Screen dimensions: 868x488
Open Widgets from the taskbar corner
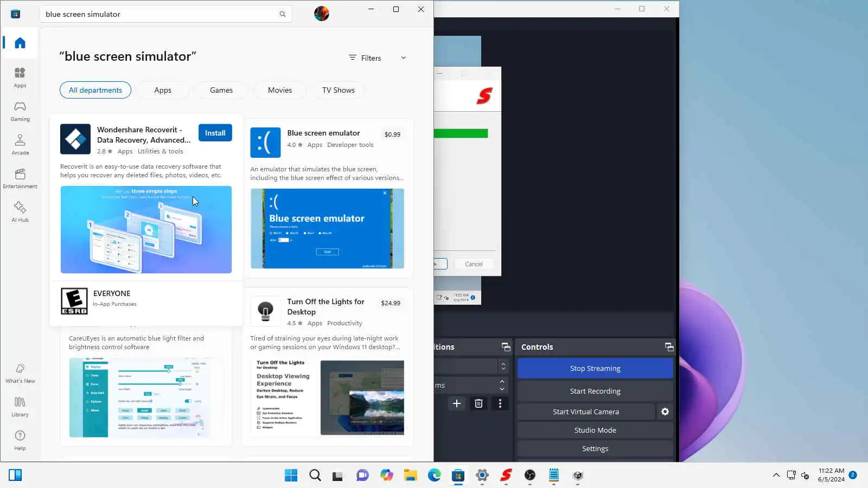tap(15, 476)
